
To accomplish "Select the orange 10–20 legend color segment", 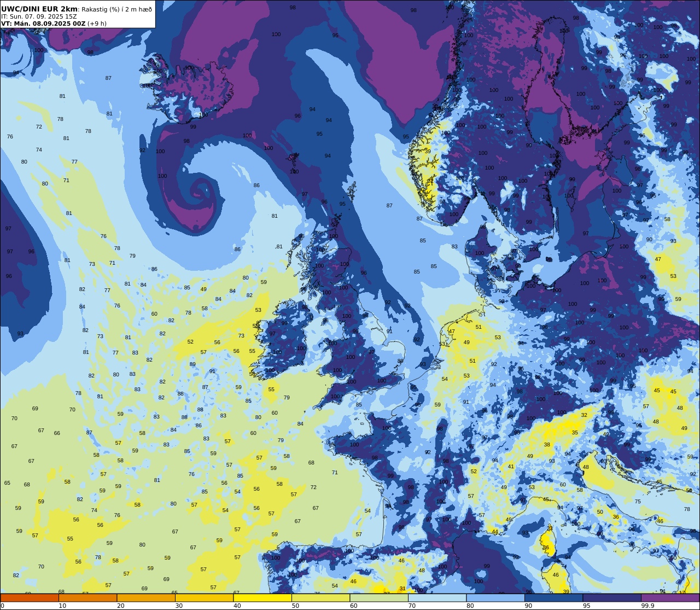I will (x=87, y=598).
